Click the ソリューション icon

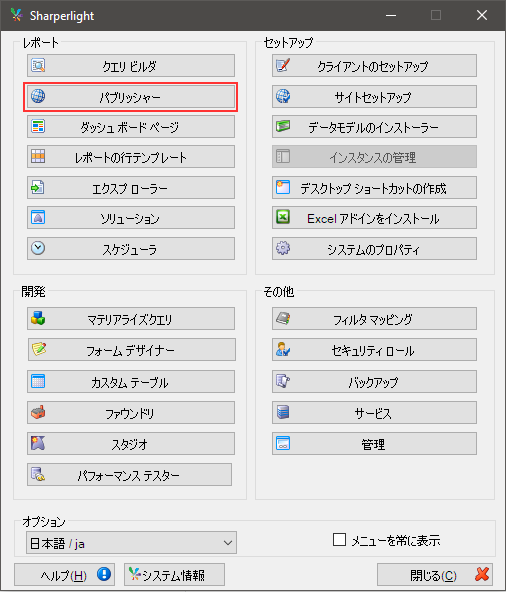click(38, 217)
